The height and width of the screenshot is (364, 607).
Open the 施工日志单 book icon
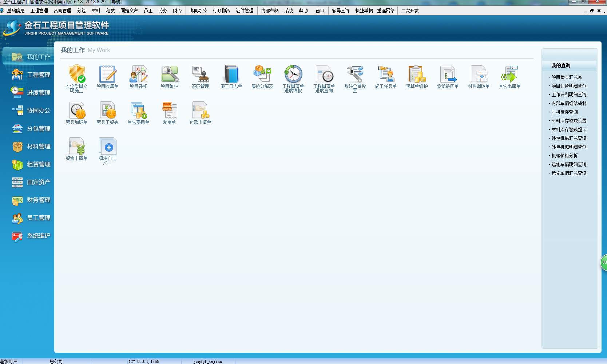pos(231,74)
